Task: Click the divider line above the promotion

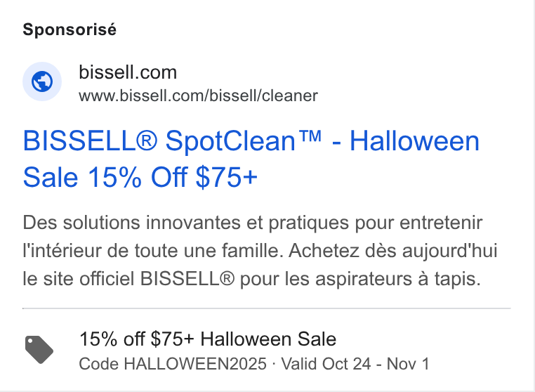Action: coord(267,308)
